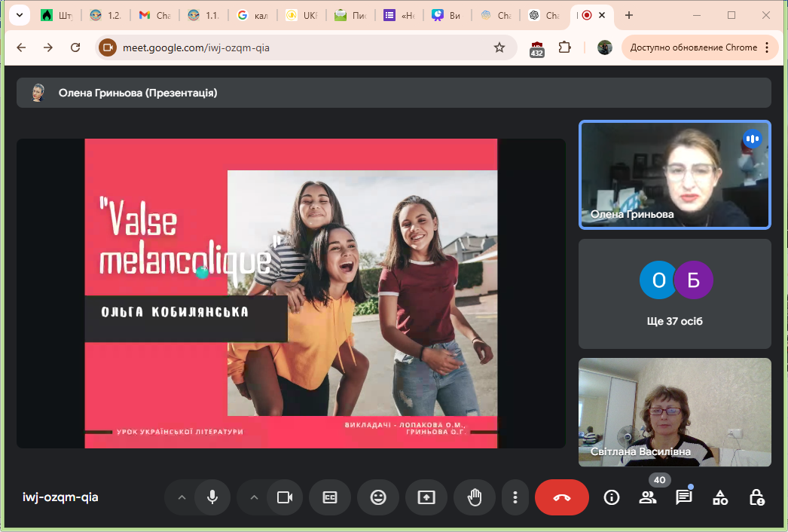This screenshot has width=788, height=532.
Task: Open the tab search dropdown in Chrome
Action: (x=18, y=15)
